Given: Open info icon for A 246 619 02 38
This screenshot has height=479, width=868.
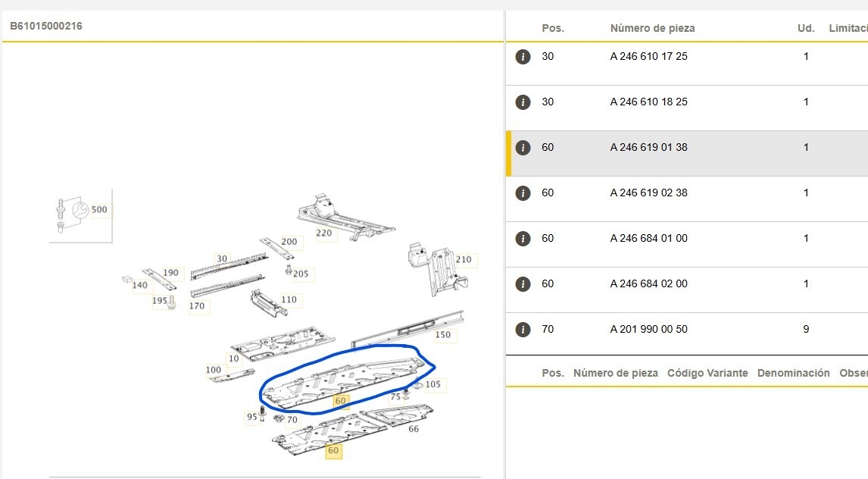Looking at the screenshot, I should [x=523, y=193].
